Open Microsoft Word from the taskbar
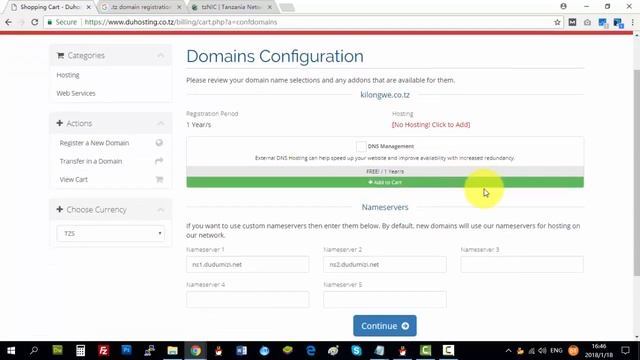640x360 pixels. [x=241, y=350]
